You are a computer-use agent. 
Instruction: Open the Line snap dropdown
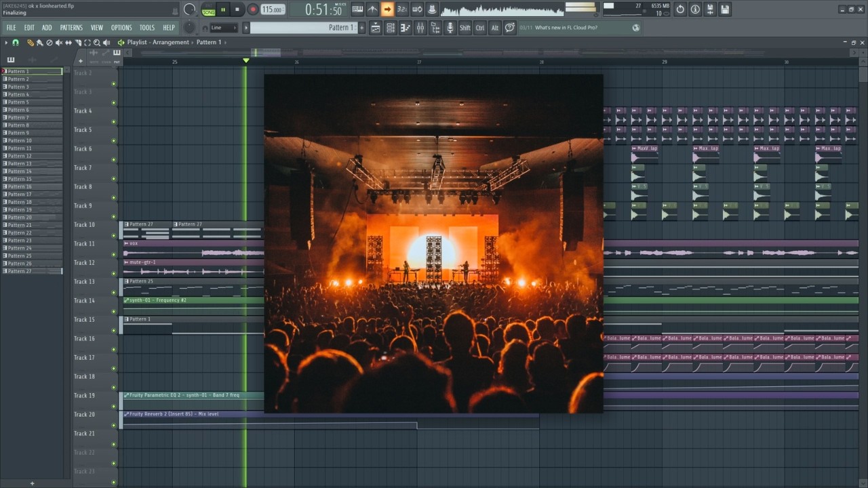(223, 28)
